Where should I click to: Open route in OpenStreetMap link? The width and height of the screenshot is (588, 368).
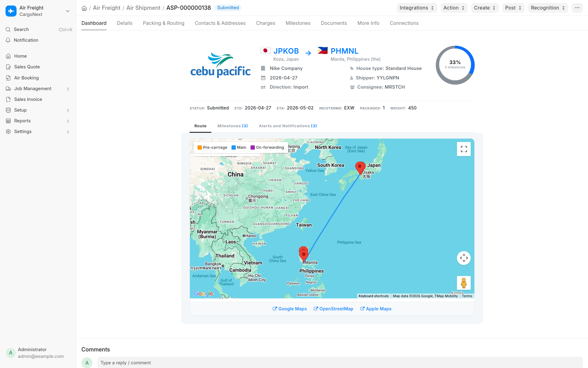[x=333, y=309]
